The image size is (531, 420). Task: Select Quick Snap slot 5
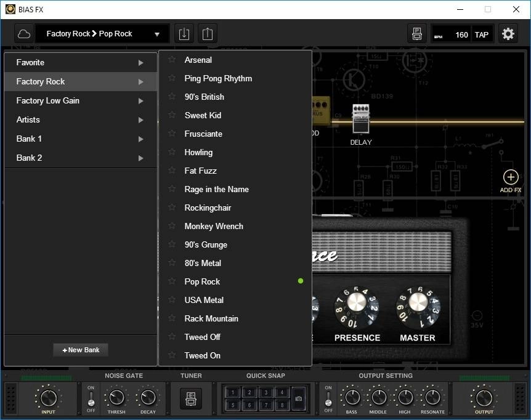click(x=233, y=405)
